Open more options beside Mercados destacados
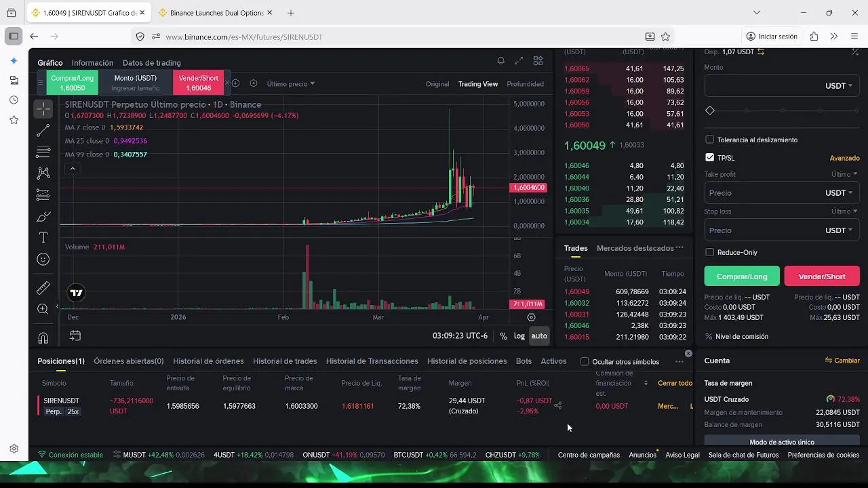 click(679, 248)
